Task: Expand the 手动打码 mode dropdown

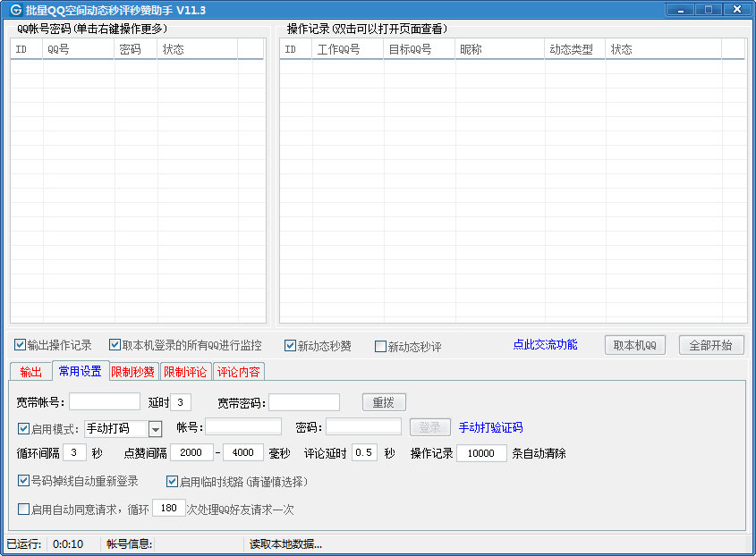Action: click(155, 429)
